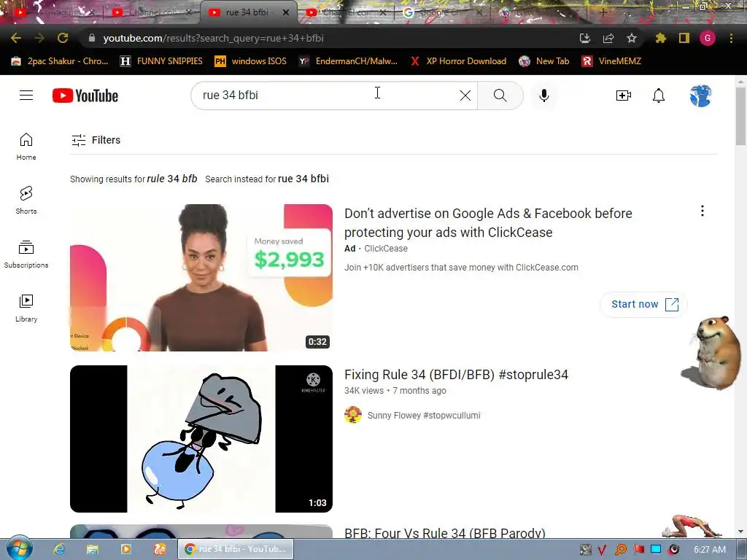The width and height of the screenshot is (747, 560).
Task: Expand the search Filters
Action: (96, 140)
